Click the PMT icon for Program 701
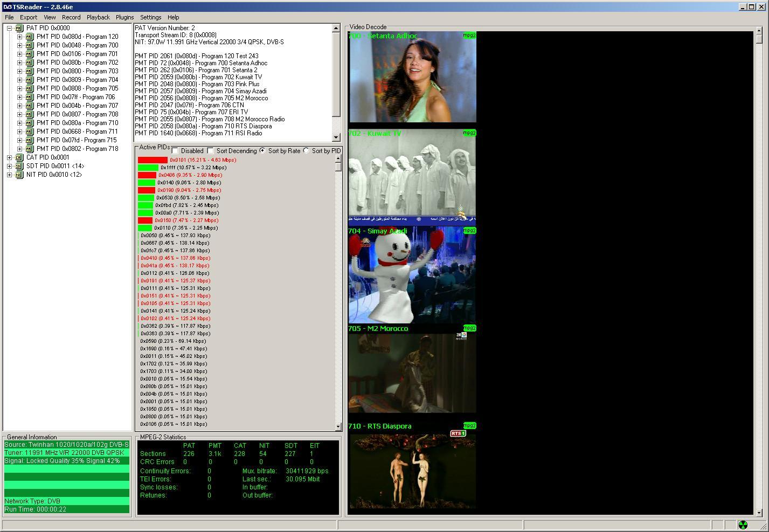The image size is (769, 532). coord(30,54)
